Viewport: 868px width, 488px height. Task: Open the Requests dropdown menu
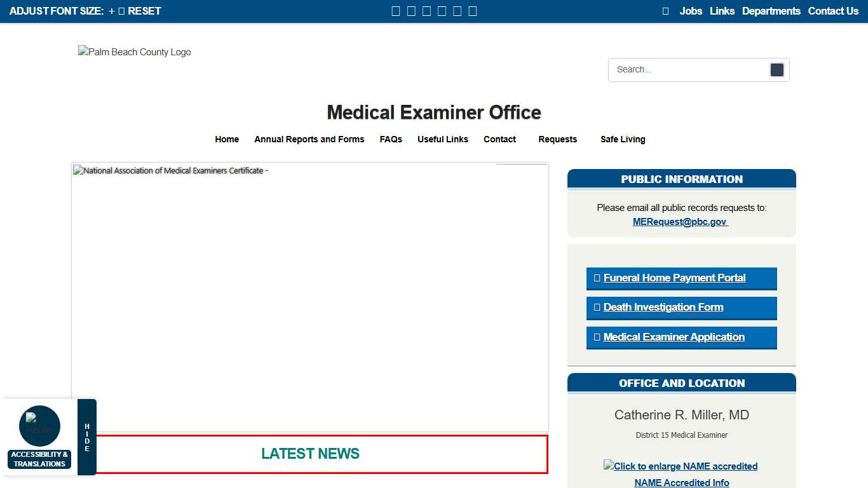tap(557, 139)
